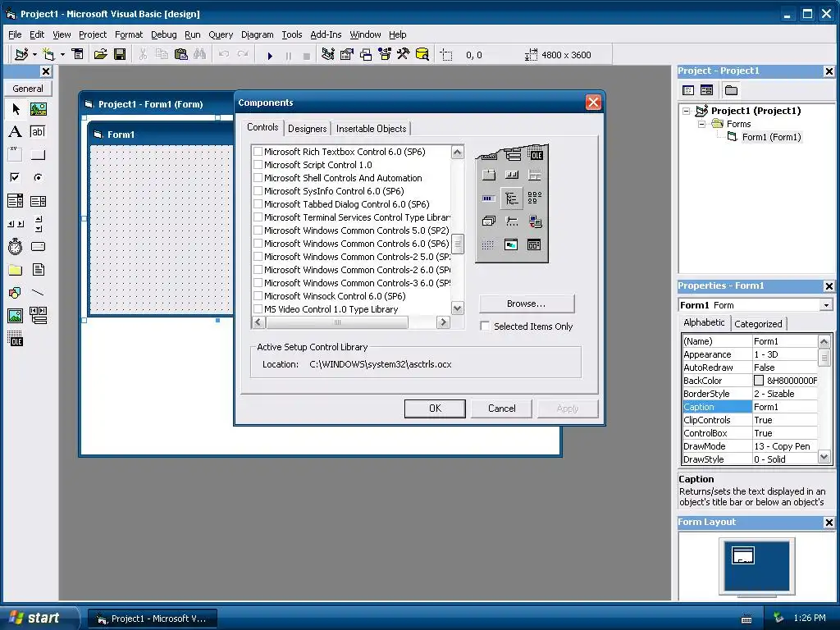The image size is (840, 630).
Task: Select the ListBox tool in toolbox
Action: click(38, 201)
